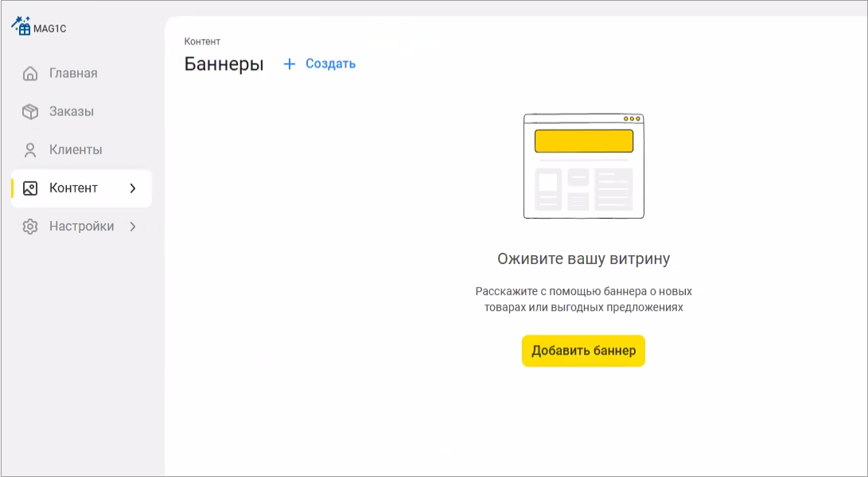Open the gear icon next to Настройки
Screen dimensions: 868x477
[30, 226]
